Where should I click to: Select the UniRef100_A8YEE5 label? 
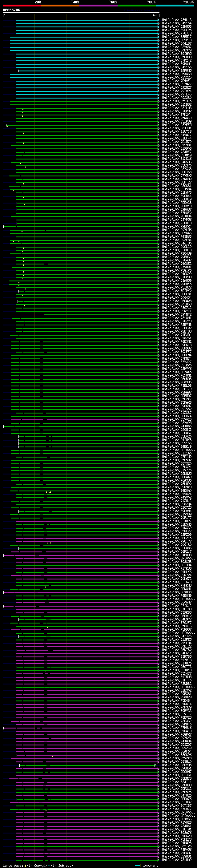click(177, 125)
